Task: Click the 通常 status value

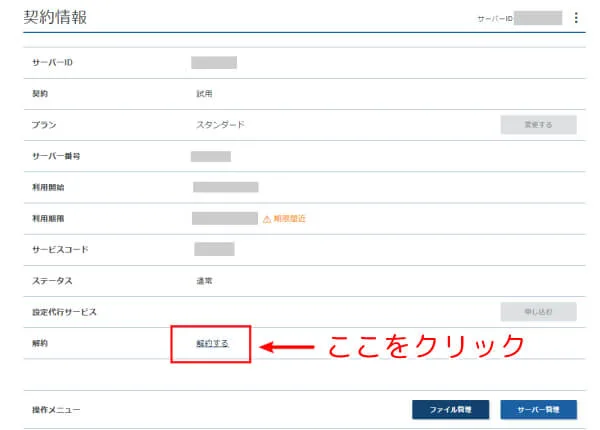Action: pyautogui.click(x=204, y=281)
